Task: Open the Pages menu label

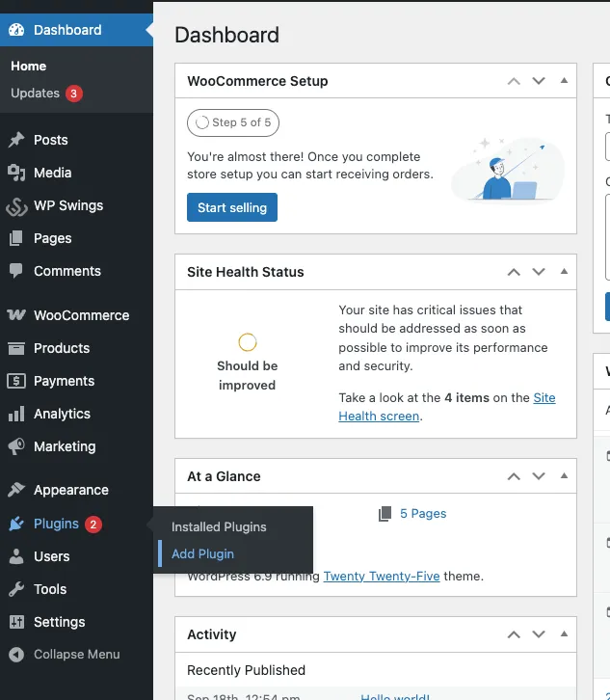Action: click(x=53, y=238)
